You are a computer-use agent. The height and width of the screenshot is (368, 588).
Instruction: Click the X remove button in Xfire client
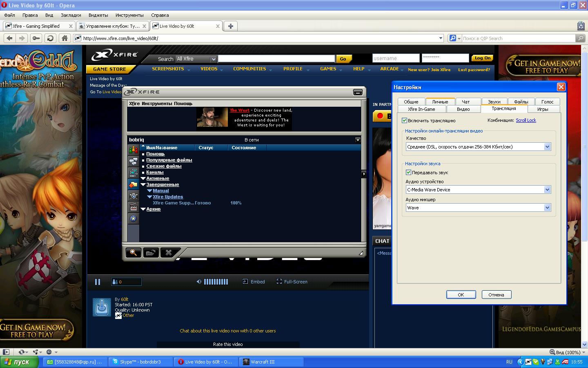168,253
